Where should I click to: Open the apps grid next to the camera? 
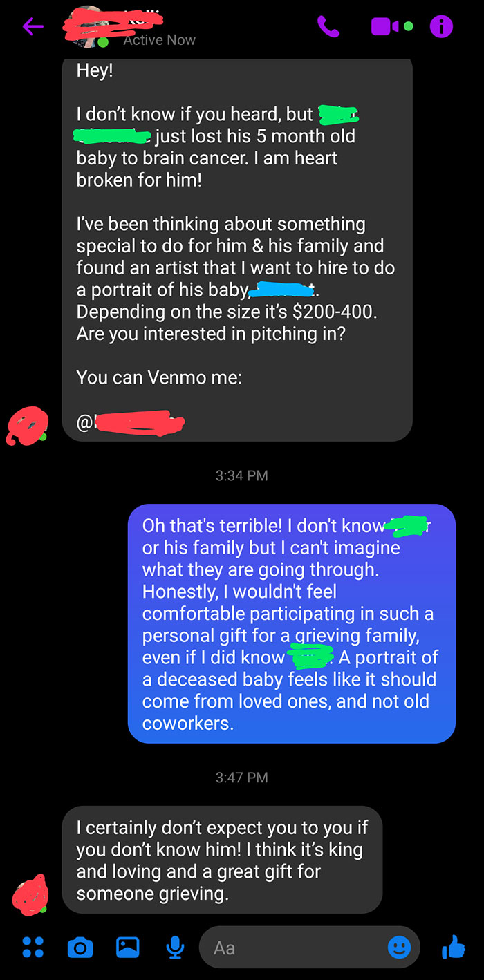coord(32,948)
